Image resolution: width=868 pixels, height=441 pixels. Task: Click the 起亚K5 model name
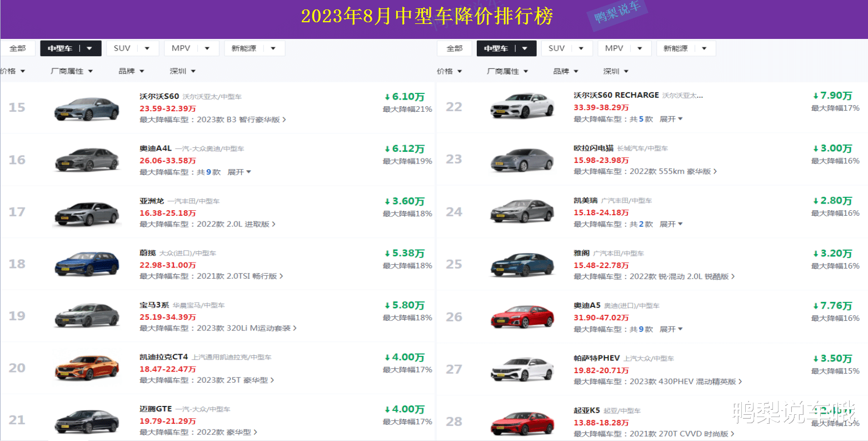coord(587,410)
